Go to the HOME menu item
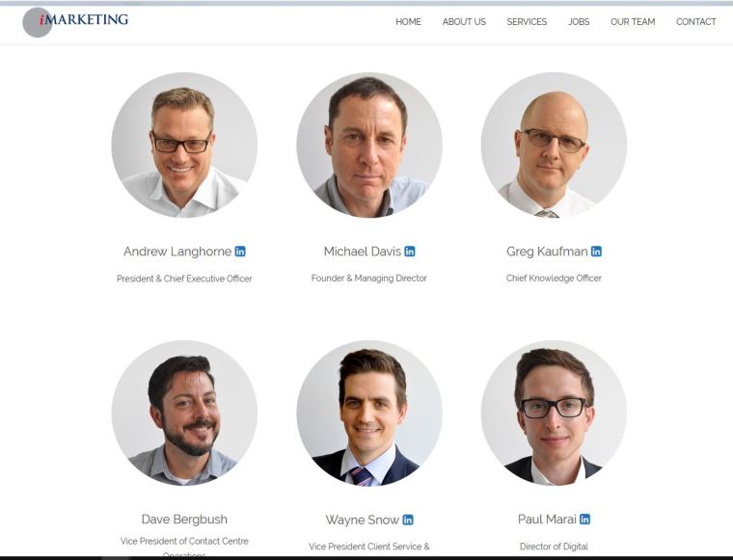The width and height of the screenshot is (733, 560). (408, 21)
